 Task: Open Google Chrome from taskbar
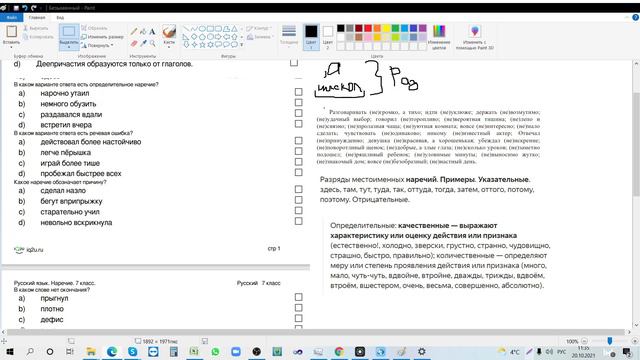[x=339, y=351]
